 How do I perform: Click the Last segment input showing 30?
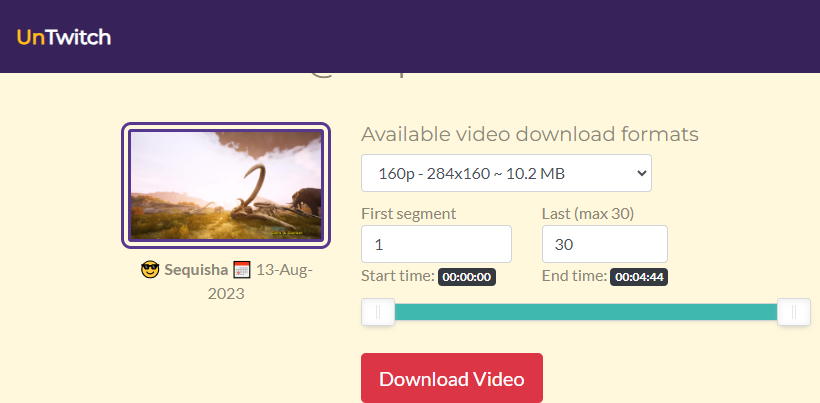[x=604, y=244]
